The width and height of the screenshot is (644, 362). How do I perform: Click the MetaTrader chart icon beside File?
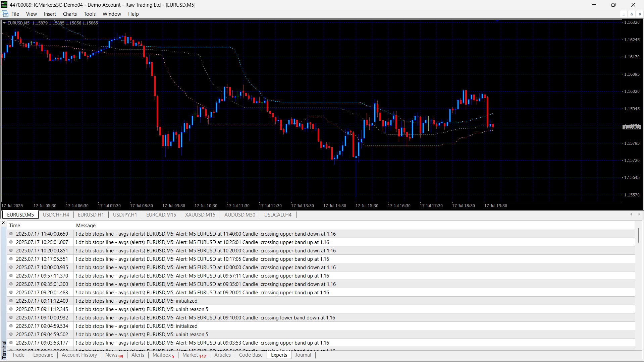pyautogui.click(x=5, y=14)
